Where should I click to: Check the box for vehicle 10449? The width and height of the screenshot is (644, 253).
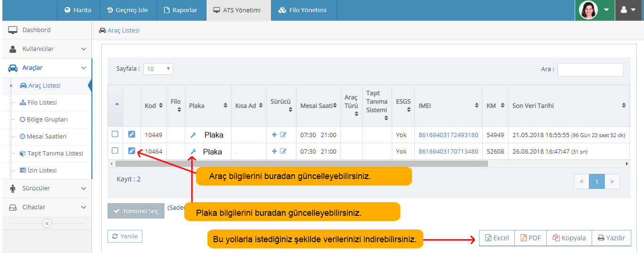click(x=115, y=134)
